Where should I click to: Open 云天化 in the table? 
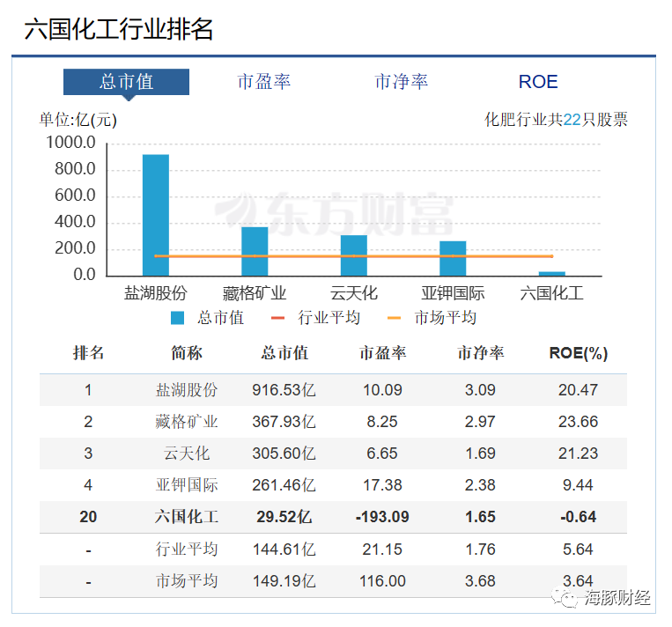[187, 454]
